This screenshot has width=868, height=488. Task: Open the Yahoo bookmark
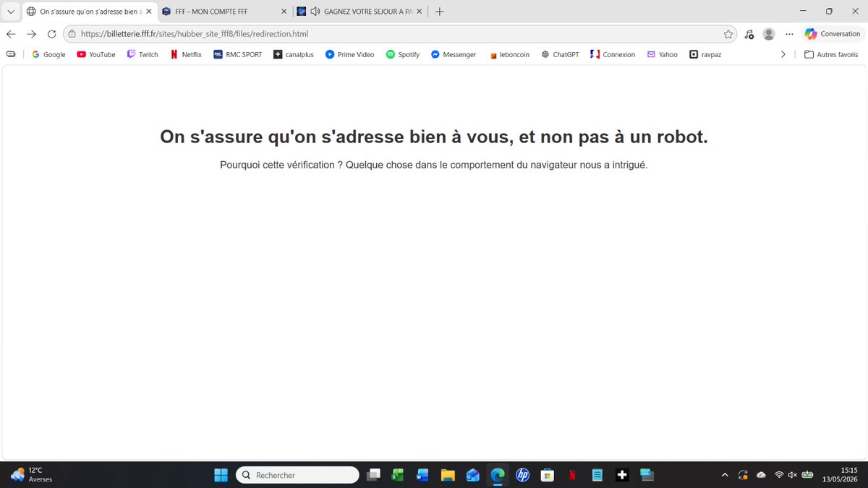pos(662,54)
